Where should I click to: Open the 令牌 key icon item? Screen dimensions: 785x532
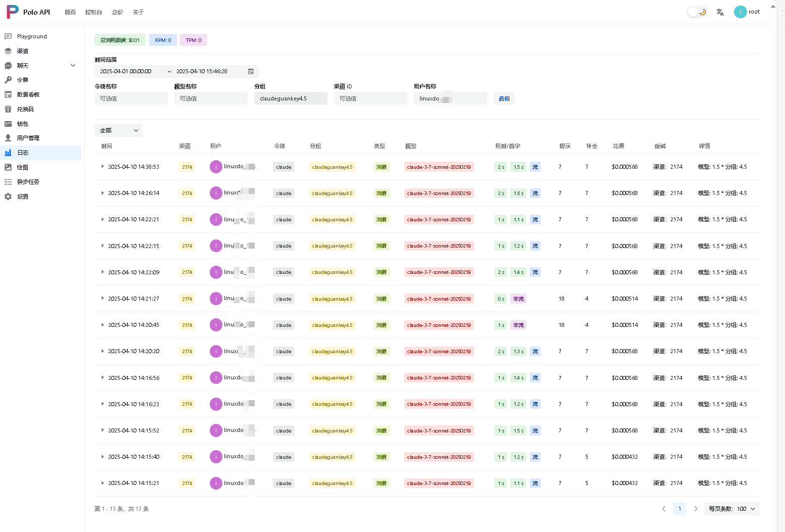tap(8, 80)
